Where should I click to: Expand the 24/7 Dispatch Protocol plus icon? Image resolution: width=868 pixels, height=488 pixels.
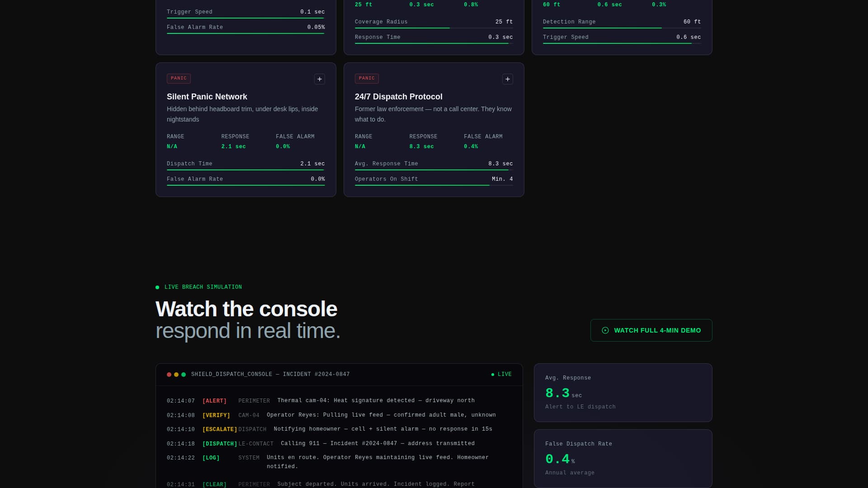click(508, 79)
